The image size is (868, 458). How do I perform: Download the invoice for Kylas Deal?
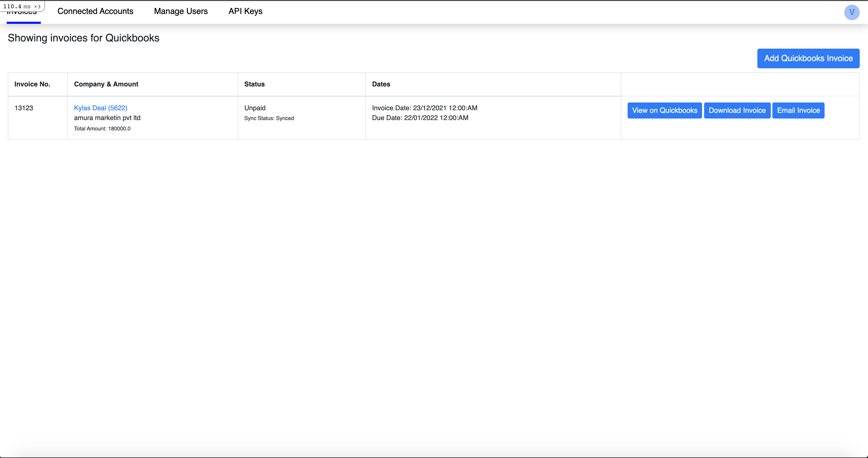pos(737,110)
